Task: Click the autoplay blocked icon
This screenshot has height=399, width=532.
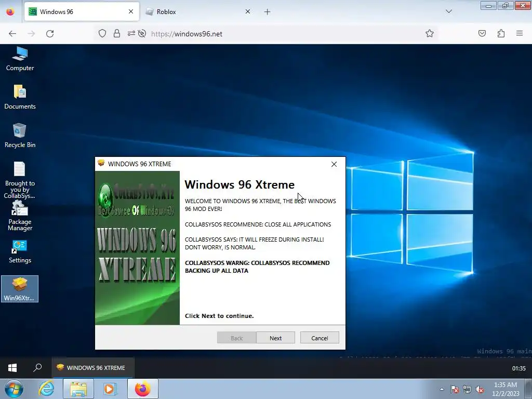Action: [142, 33]
